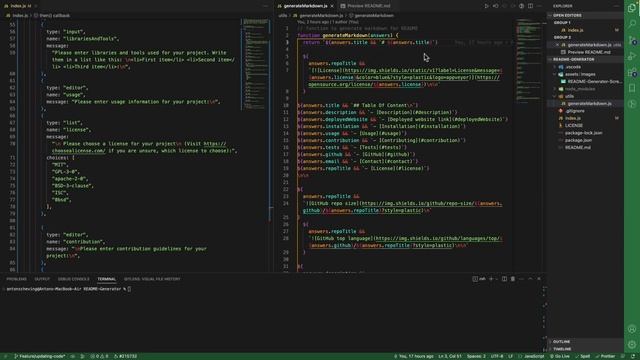Image resolution: width=640 pixels, height=360 pixels.
Task: Click the UTF-8 encoding indicator
Action: (497, 356)
